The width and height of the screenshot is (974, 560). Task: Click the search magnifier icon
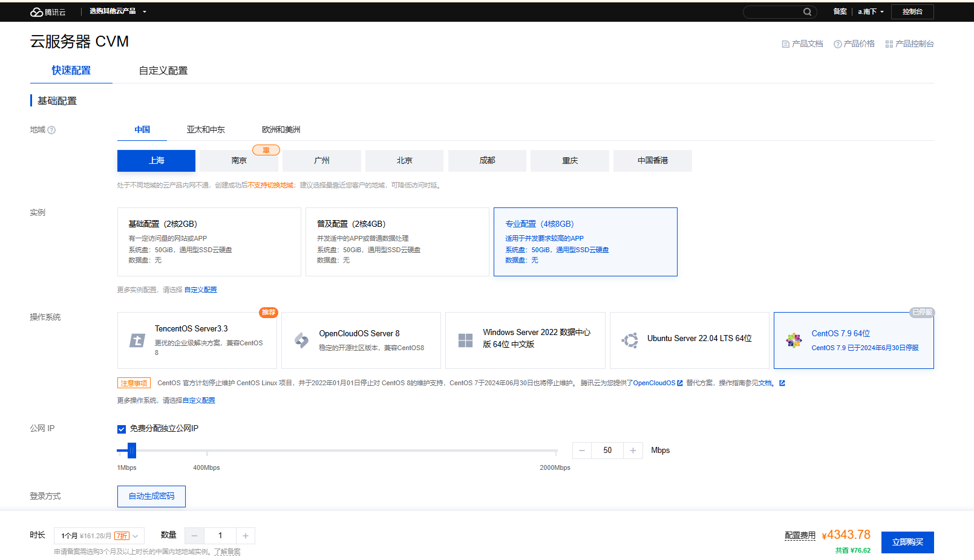807,12
